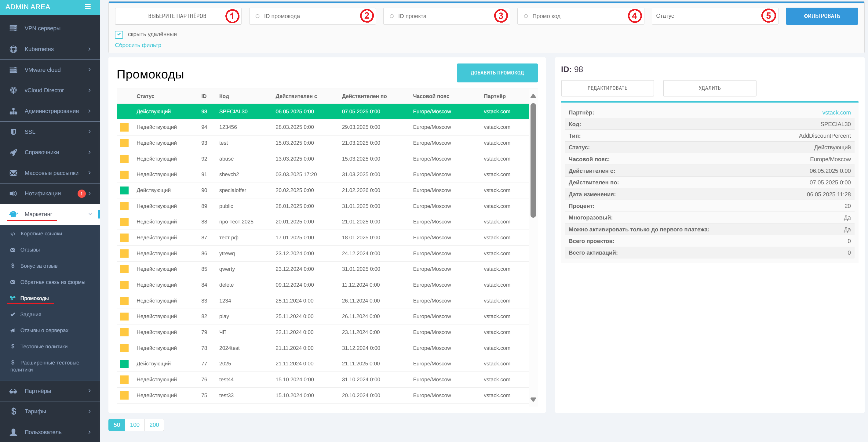This screenshot has height=442, width=868.
Task: Click the VMware cloud server icon
Action: [13, 70]
